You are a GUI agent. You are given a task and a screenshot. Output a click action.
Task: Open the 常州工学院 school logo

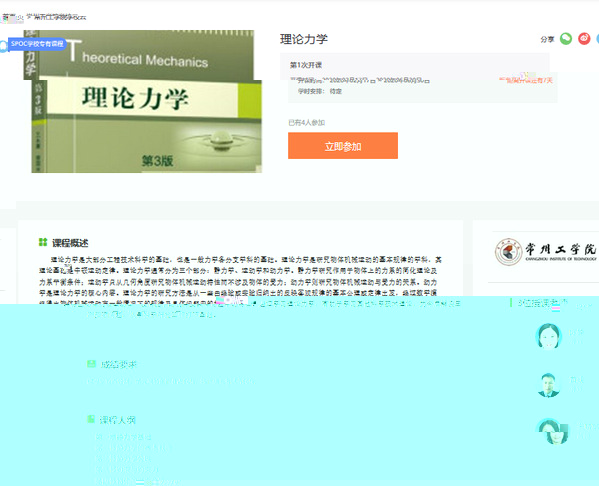tap(546, 251)
